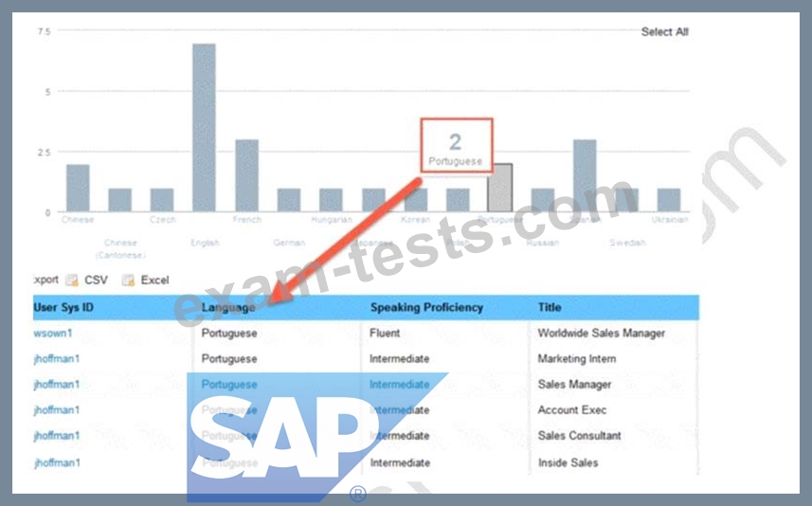This screenshot has width=812, height=506.
Task: Select the French bar in the chart
Action: click(x=247, y=175)
